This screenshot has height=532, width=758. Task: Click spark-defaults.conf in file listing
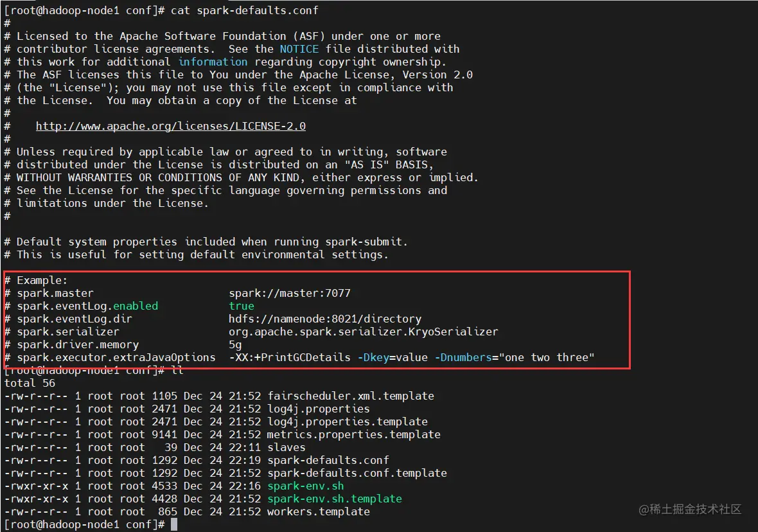pos(328,461)
